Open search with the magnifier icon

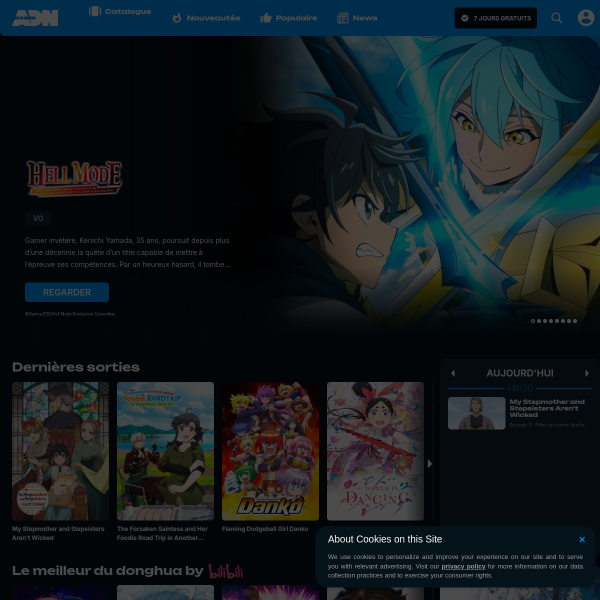(x=557, y=18)
